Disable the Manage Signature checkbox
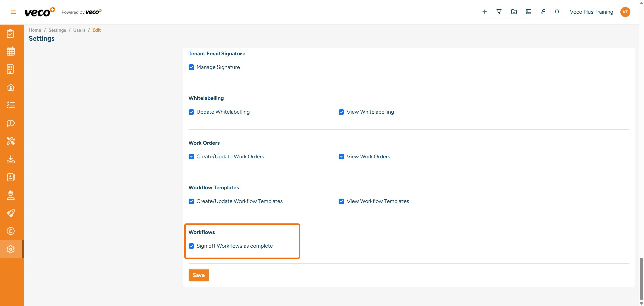This screenshot has height=306, width=644. tap(191, 67)
